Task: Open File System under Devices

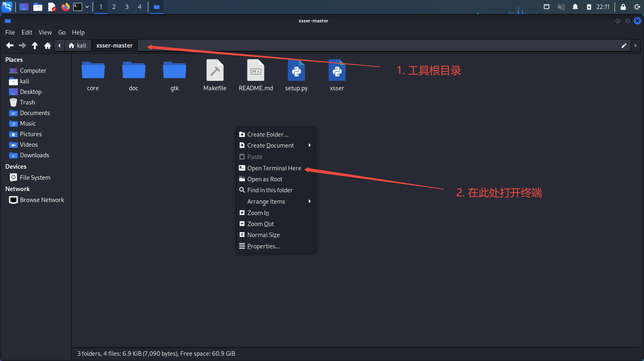Action: (x=35, y=178)
